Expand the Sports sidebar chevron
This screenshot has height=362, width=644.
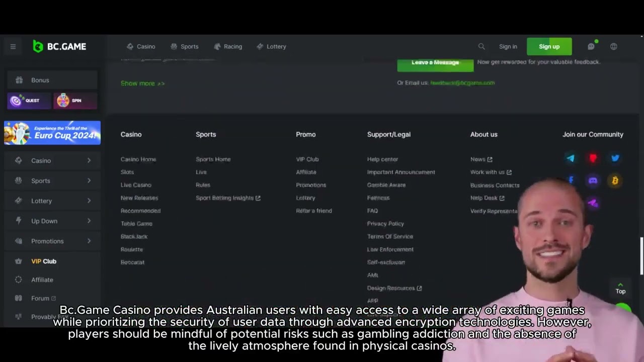(89, 180)
